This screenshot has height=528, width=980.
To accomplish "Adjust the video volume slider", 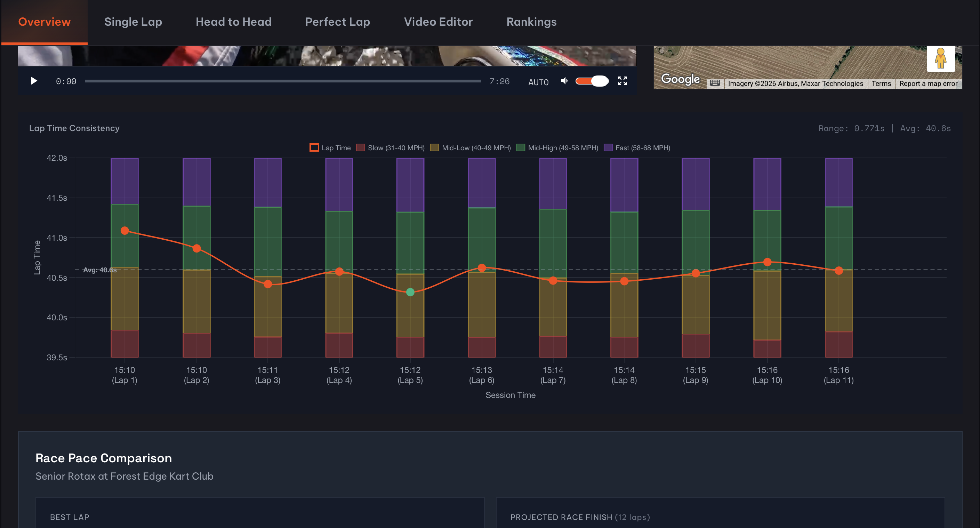I will pos(592,81).
